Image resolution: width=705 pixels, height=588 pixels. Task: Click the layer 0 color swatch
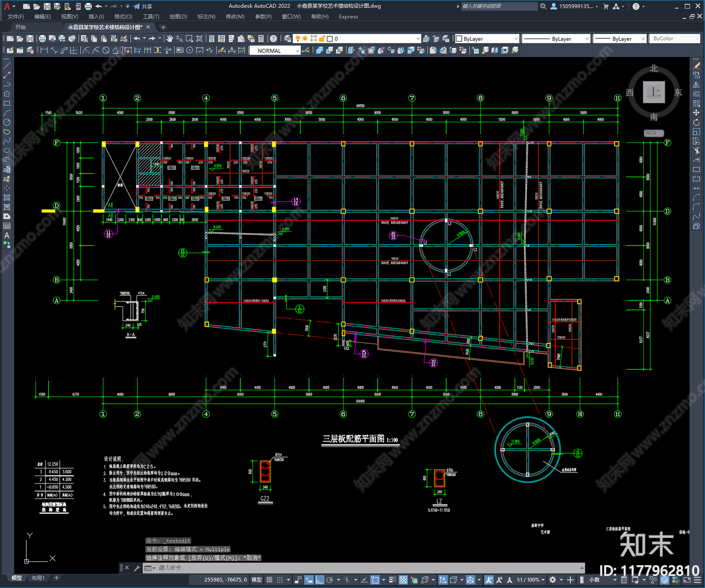pos(330,39)
